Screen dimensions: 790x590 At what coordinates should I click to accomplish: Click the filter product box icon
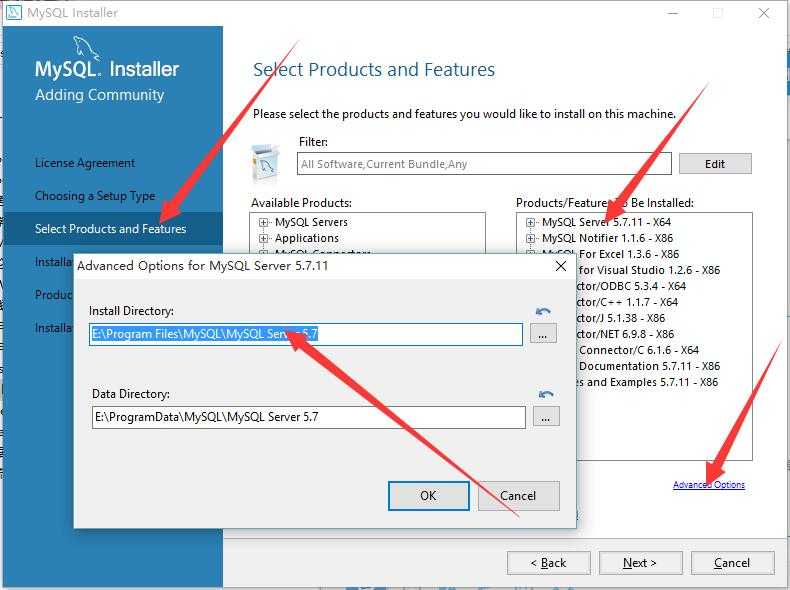click(265, 163)
